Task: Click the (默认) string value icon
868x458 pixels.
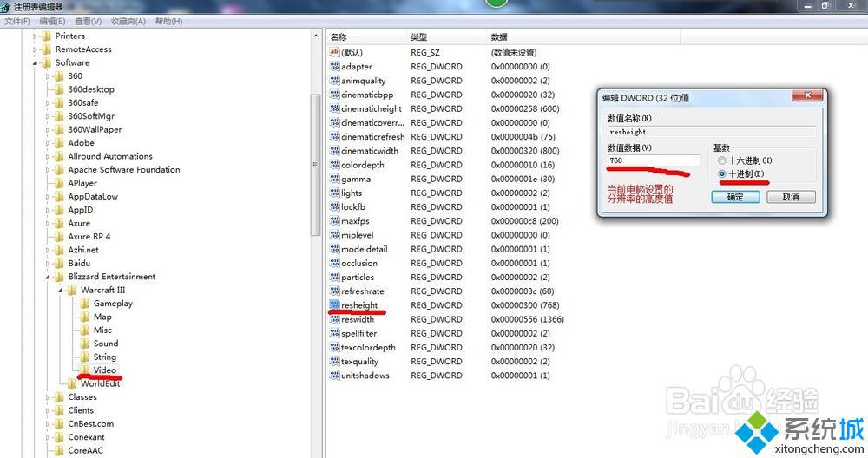Action: [334, 53]
